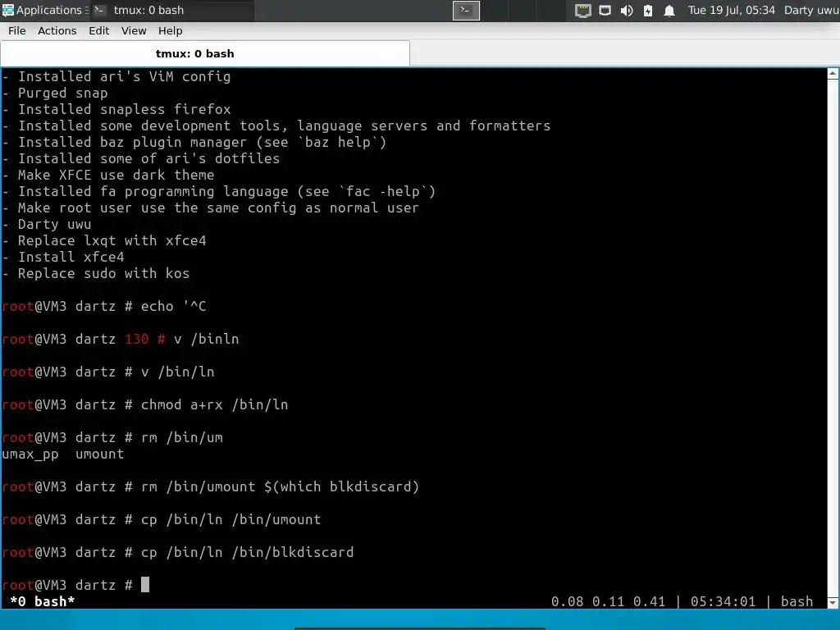Open the volume speaker icon

click(x=626, y=11)
